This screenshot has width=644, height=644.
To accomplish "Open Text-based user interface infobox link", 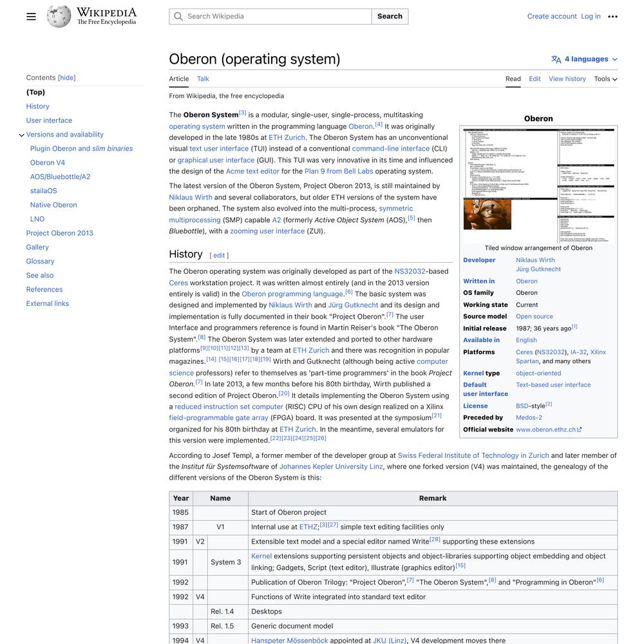I will [x=553, y=385].
